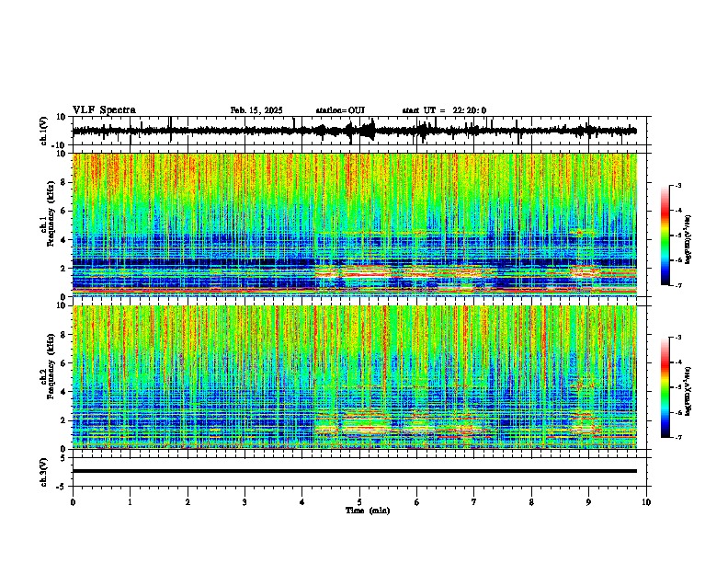Image resolution: width=728 pixels, height=563 pixels.
Task: Click the "VLF Spectra" title text
Action: tap(104, 110)
